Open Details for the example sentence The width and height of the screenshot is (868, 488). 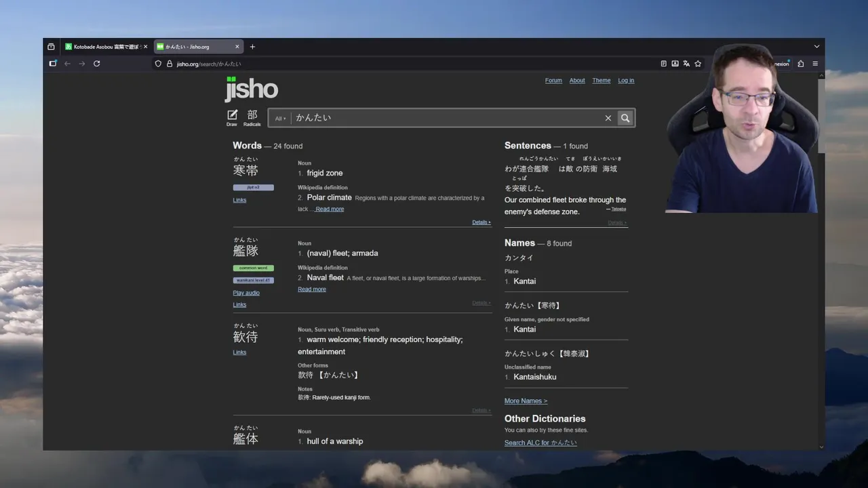pyautogui.click(x=617, y=223)
